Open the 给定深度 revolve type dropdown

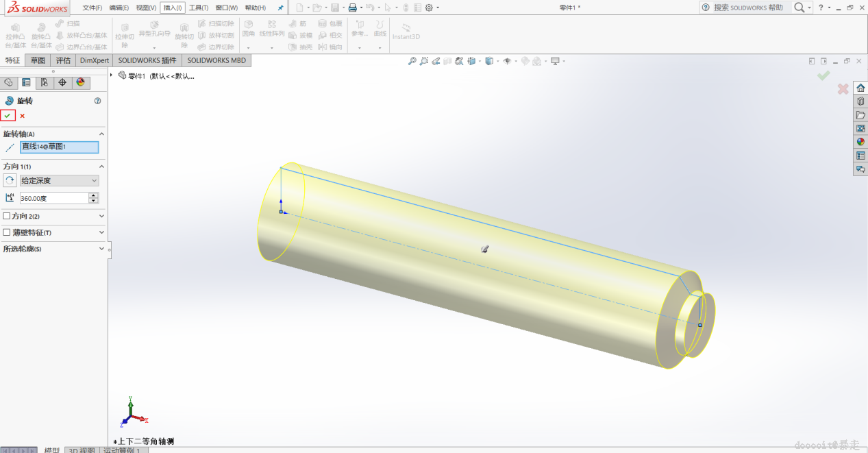pyautogui.click(x=60, y=181)
